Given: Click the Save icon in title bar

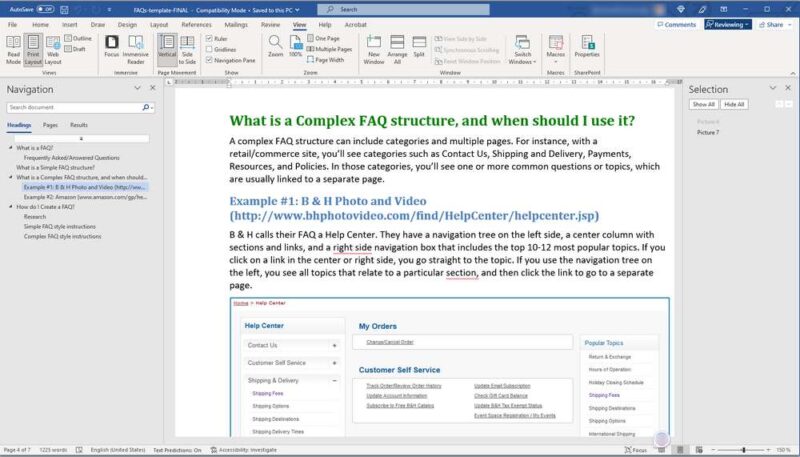Looking at the screenshot, I should [x=64, y=10].
